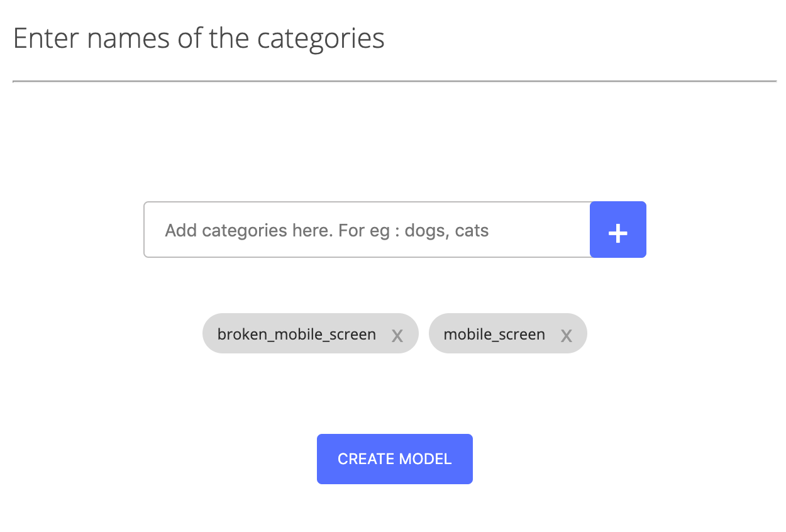Remove the broken_mobile_screen category tag

(397, 335)
